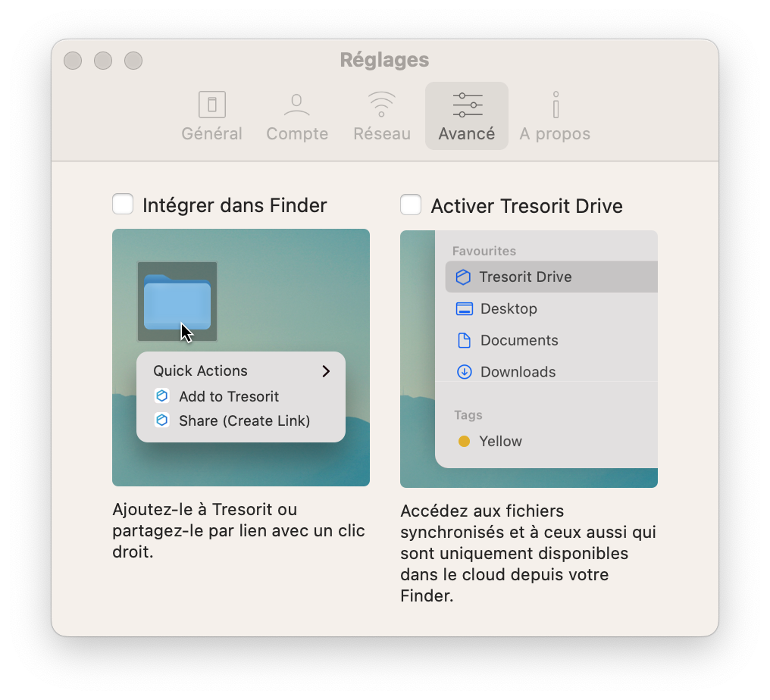The height and width of the screenshot is (700, 770).
Task: Enable the Activer Tresorit Drive checkbox
Action: [x=411, y=205]
